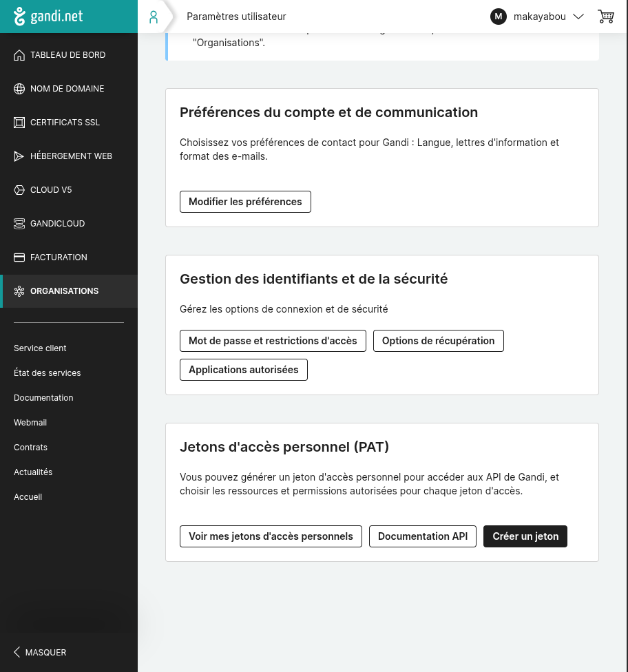Click the Hébergement Web icon
Screen dimensions: 628x672
point(19,156)
